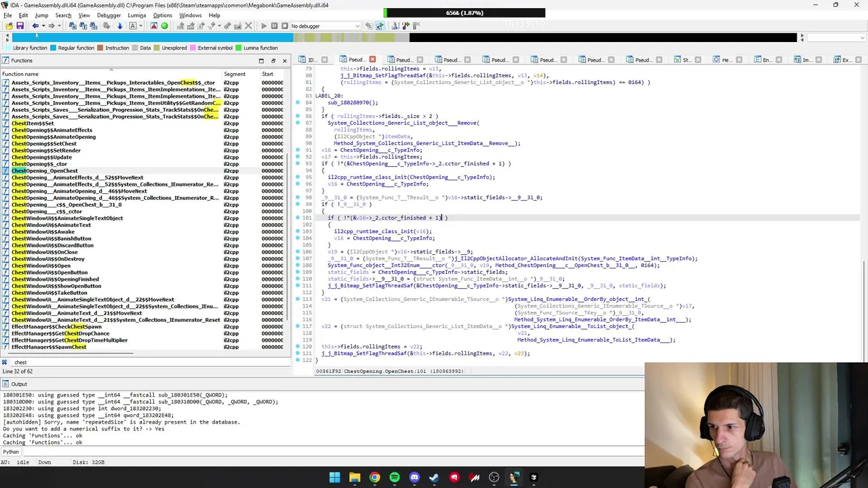The width and height of the screenshot is (868, 488).
Task: Select function ChestWindowUi$$TakeButton
Action: click(x=50, y=293)
